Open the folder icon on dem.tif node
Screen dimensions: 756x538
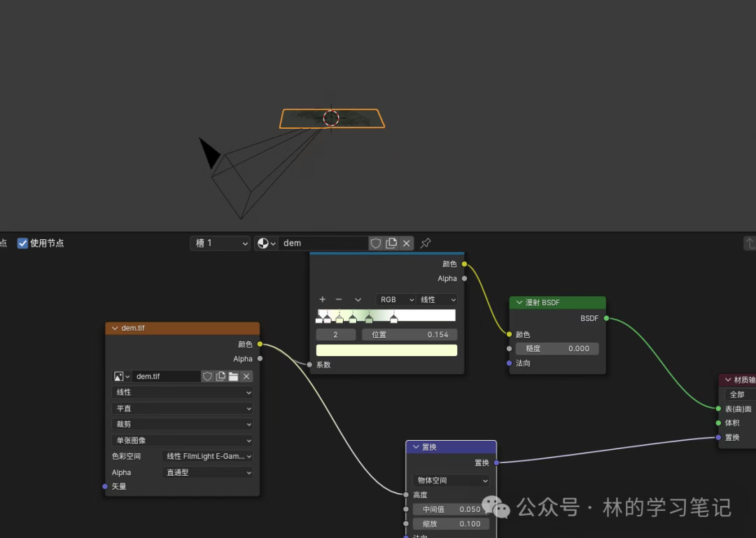pyautogui.click(x=233, y=376)
